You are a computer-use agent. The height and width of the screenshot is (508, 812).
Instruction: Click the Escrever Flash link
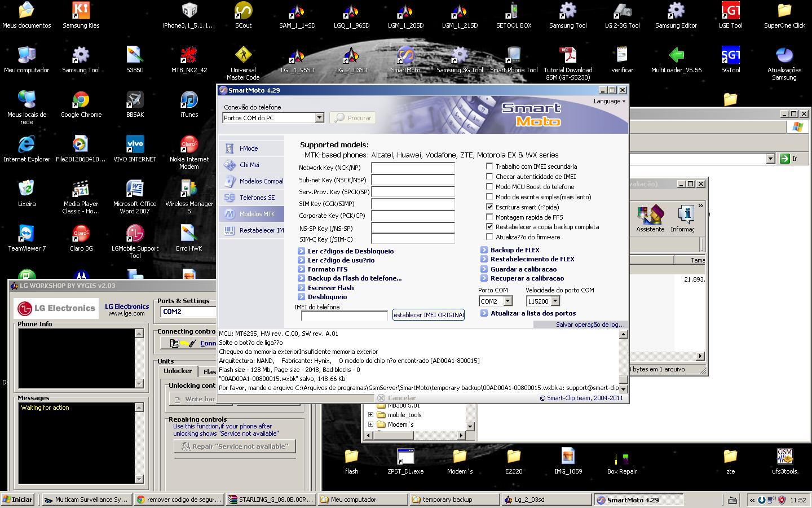click(331, 288)
